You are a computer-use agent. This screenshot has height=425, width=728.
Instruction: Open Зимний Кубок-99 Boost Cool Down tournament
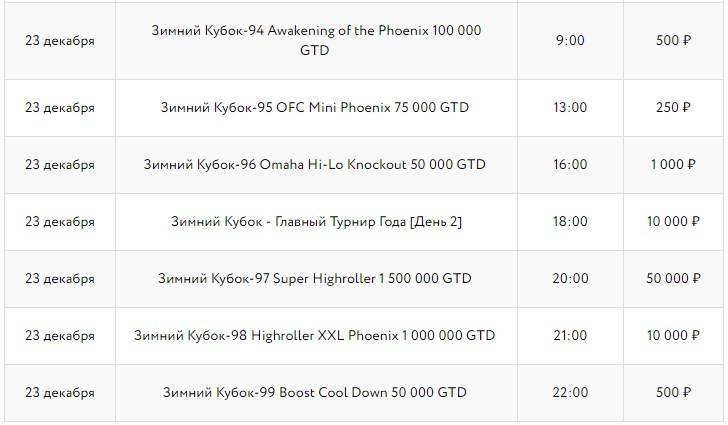click(314, 393)
